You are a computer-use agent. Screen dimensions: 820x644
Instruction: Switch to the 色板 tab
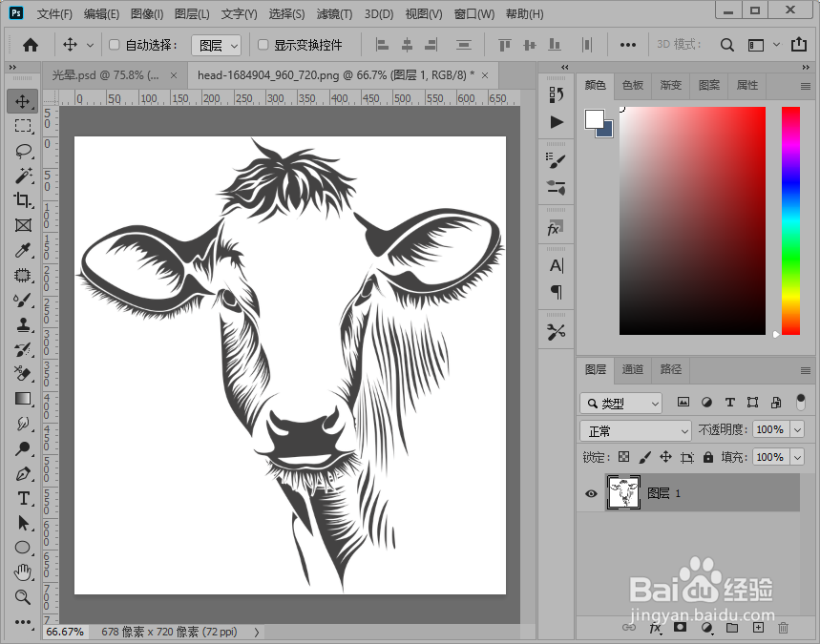point(632,85)
